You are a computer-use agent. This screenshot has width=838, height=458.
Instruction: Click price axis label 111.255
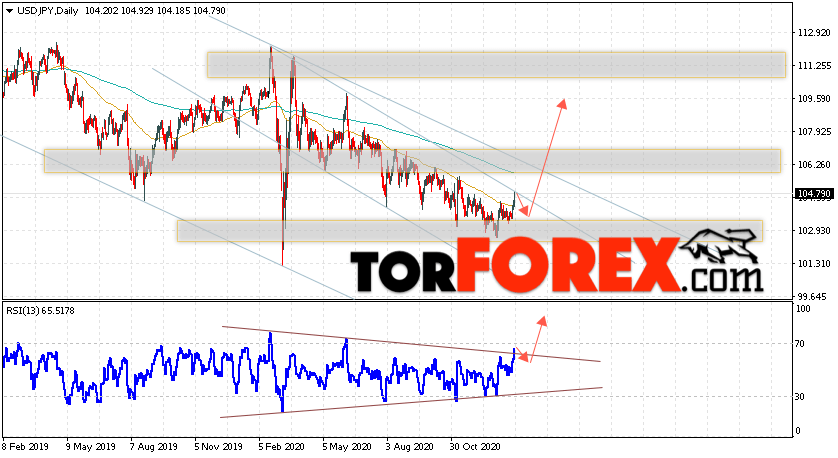(x=814, y=66)
